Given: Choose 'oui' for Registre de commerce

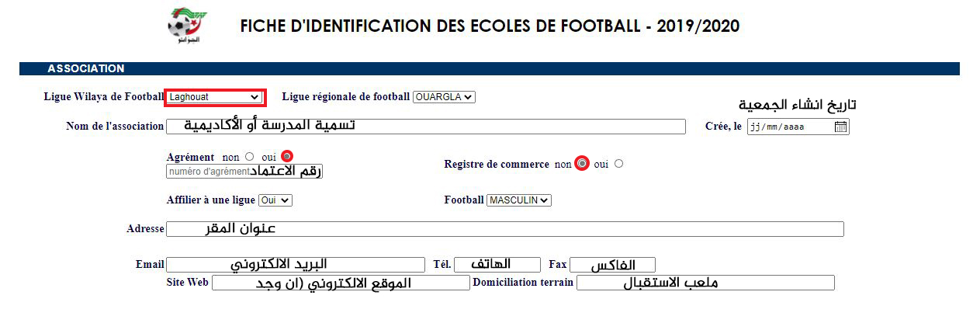Looking at the screenshot, I should pos(618,164).
